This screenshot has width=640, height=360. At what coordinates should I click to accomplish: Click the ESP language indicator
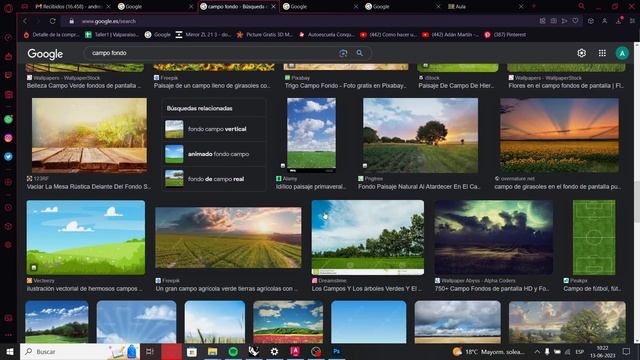579,351
